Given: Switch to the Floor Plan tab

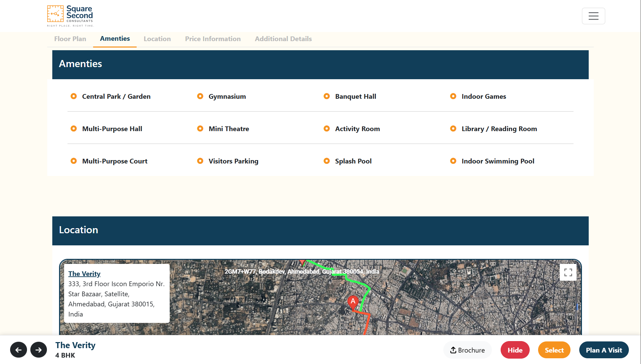Looking at the screenshot, I should [70, 39].
